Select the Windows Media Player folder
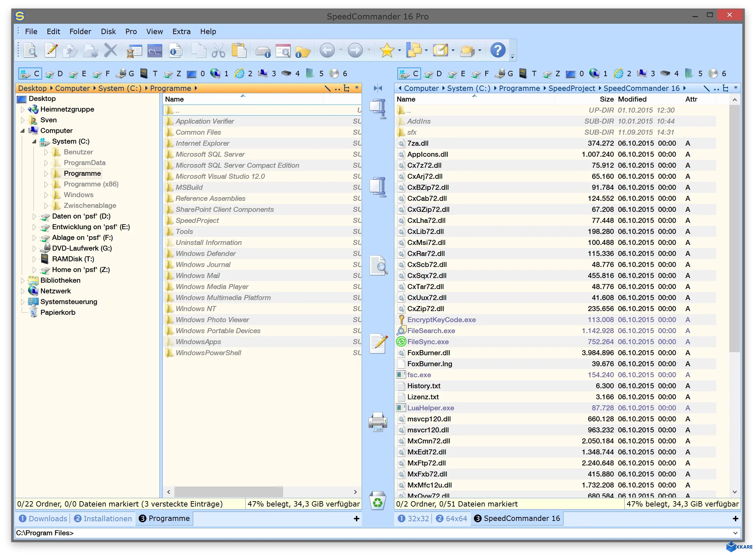The height and width of the screenshot is (556, 756). 262,287
